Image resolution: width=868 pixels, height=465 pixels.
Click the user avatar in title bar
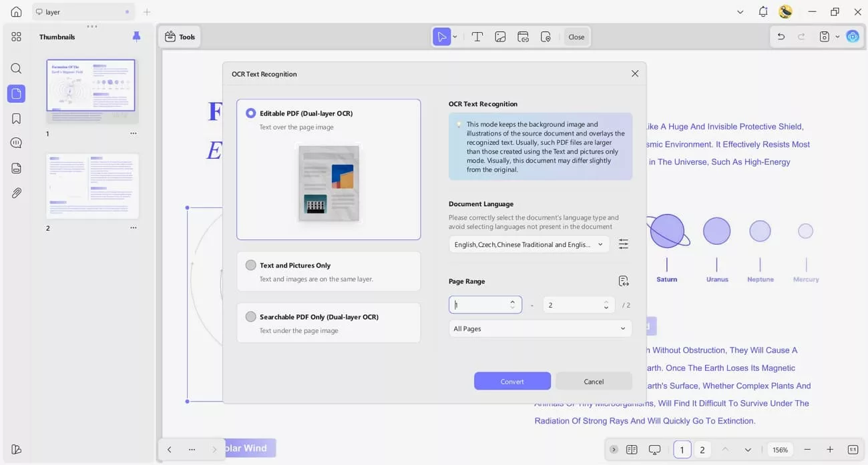(785, 11)
